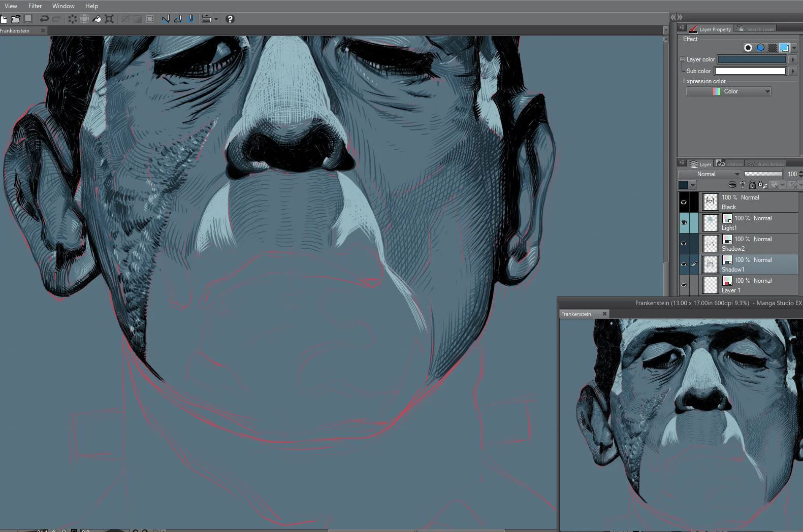The height and width of the screenshot is (532, 803).
Task: Switch to the History tab
Action: [729, 164]
